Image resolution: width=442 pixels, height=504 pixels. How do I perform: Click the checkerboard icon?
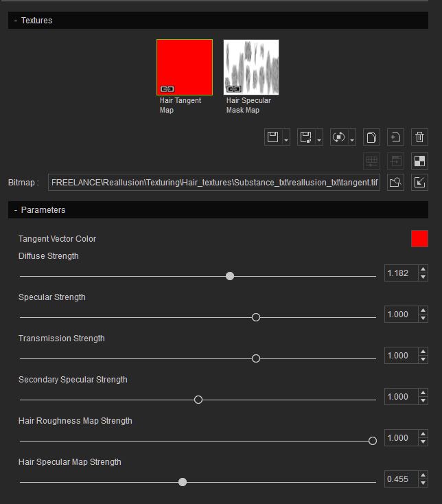pyautogui.click(x=419, y=161)
